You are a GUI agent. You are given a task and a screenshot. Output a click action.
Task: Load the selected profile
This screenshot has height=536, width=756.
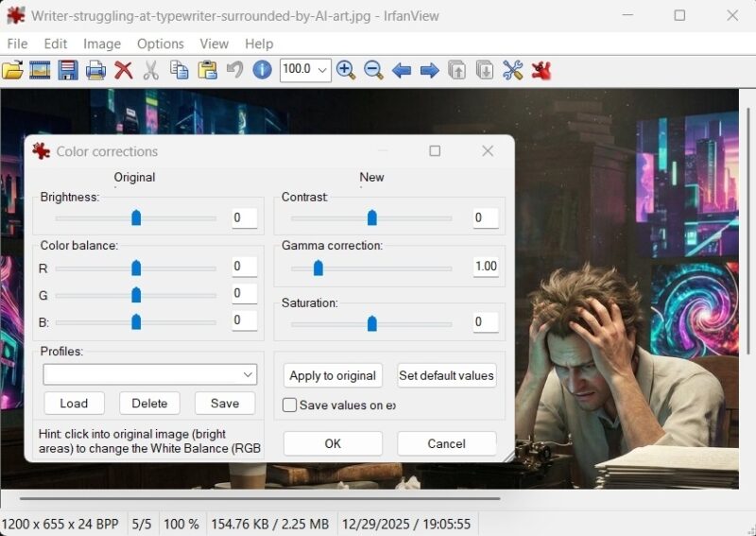point(74,404)
